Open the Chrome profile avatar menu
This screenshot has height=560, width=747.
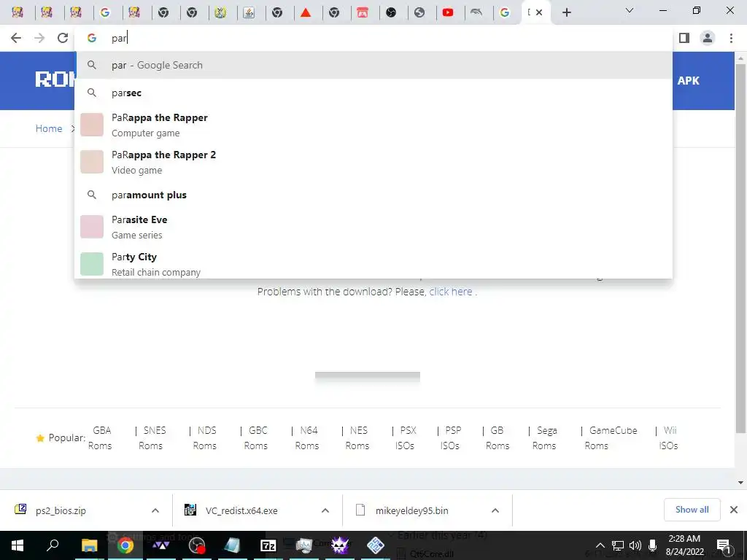point(708,38)
